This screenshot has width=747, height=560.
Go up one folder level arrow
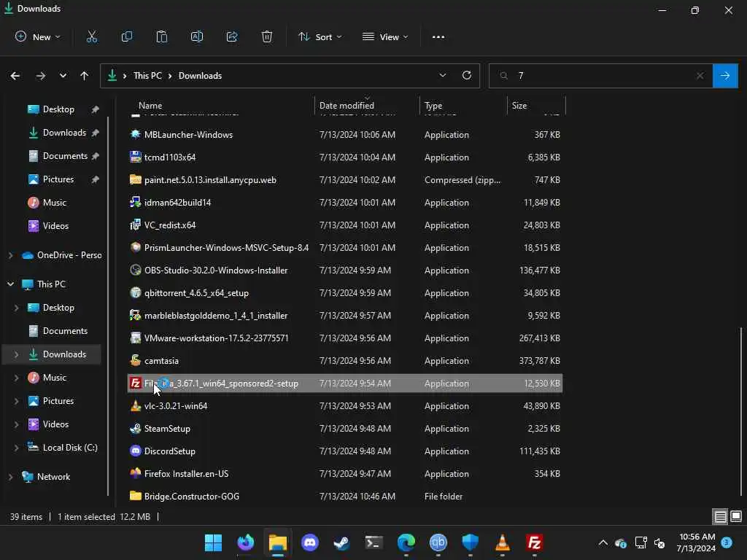(85, 76)
